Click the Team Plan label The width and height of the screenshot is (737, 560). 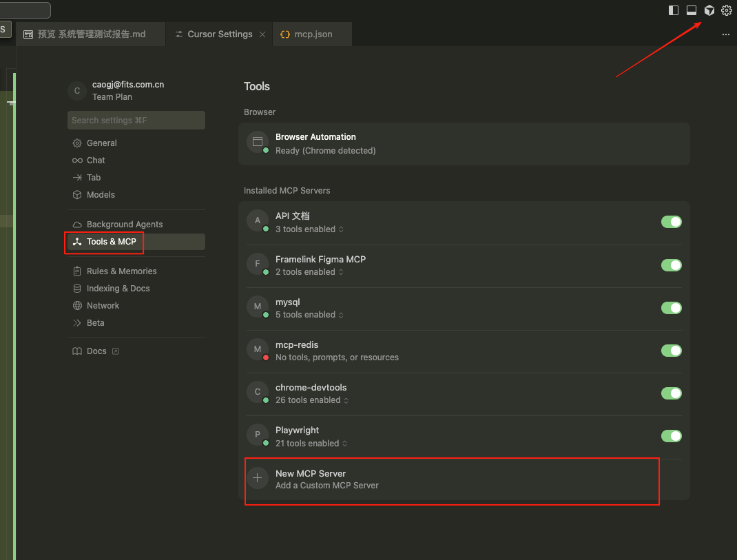(112, 97)
